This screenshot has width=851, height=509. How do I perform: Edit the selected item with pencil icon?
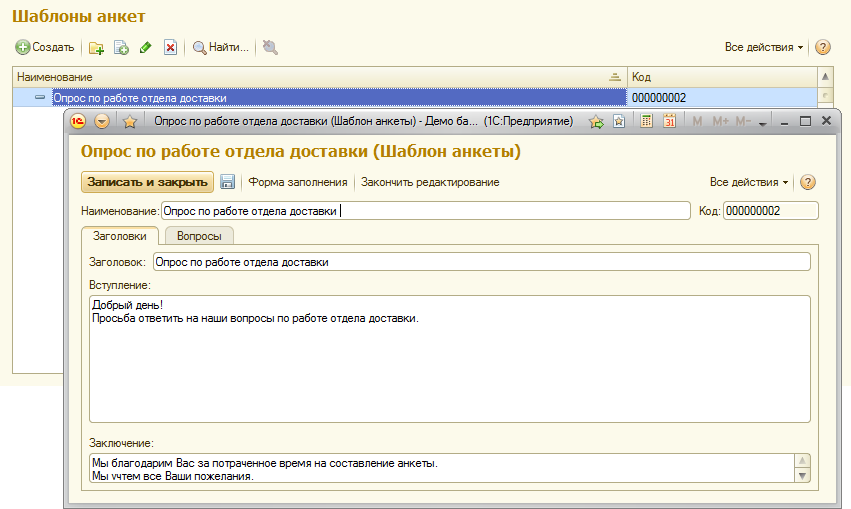point(146,47)
